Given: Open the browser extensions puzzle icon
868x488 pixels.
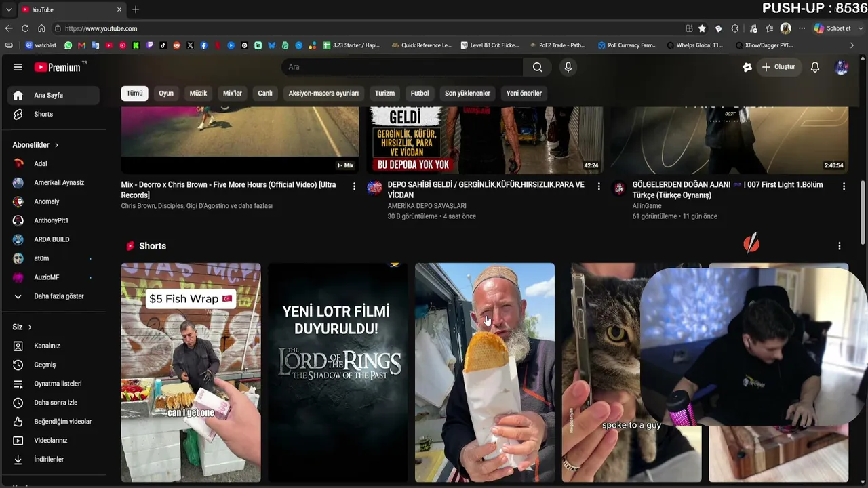Looking at the screenshot, I should coord(735,28).
